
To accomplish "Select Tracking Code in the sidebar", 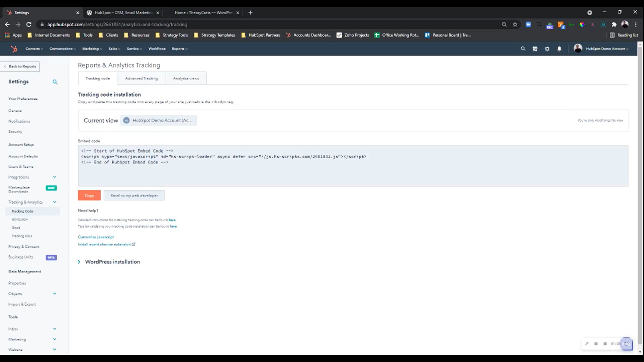I will (x=22, y=211).
